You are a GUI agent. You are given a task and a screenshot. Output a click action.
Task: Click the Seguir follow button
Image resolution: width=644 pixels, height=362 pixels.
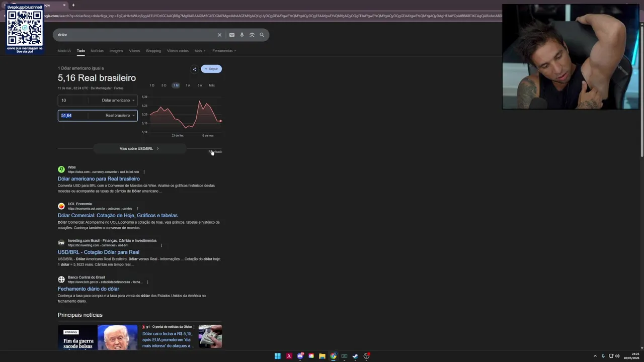point(211,69)
